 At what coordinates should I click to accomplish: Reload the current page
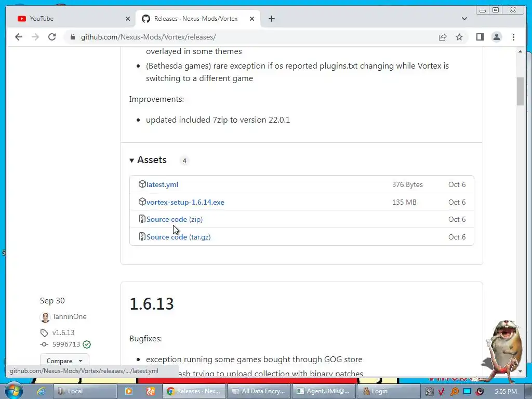click(52, 37)
